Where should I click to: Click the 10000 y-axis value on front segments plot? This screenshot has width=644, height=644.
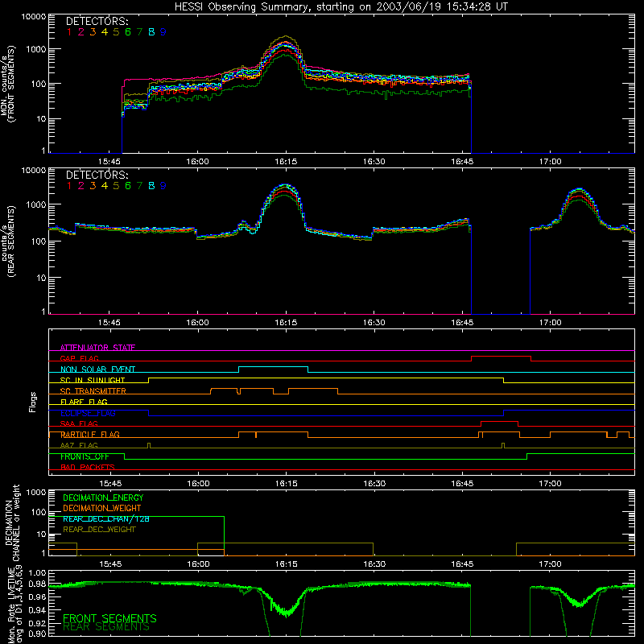pos(34,16)
